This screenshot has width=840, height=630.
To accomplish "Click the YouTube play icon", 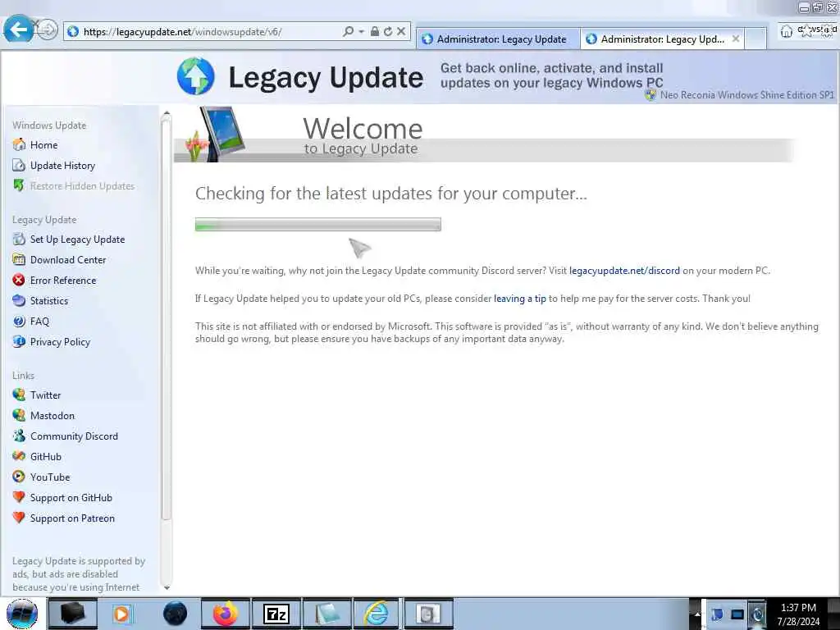I will (x=19, y=477).
